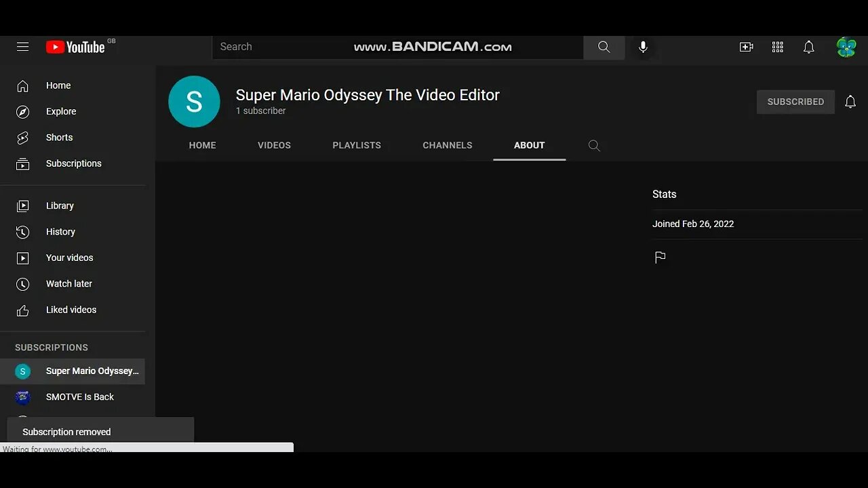This screenshot has height=488, width=868.
Task: Click the YouTube logo
Action: pos(75,47)
